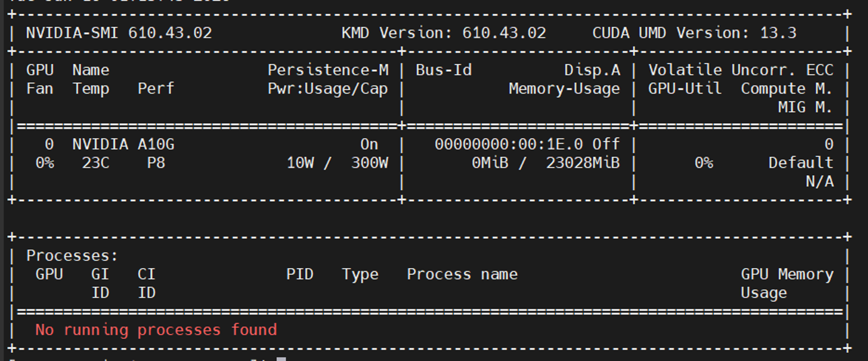Click the Disp.A Off value
Screen dimensions: 868x361
coord(606,144)
